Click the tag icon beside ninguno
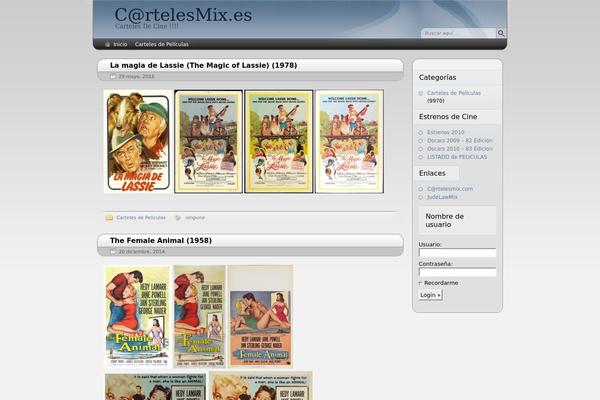 pos(178,218)
